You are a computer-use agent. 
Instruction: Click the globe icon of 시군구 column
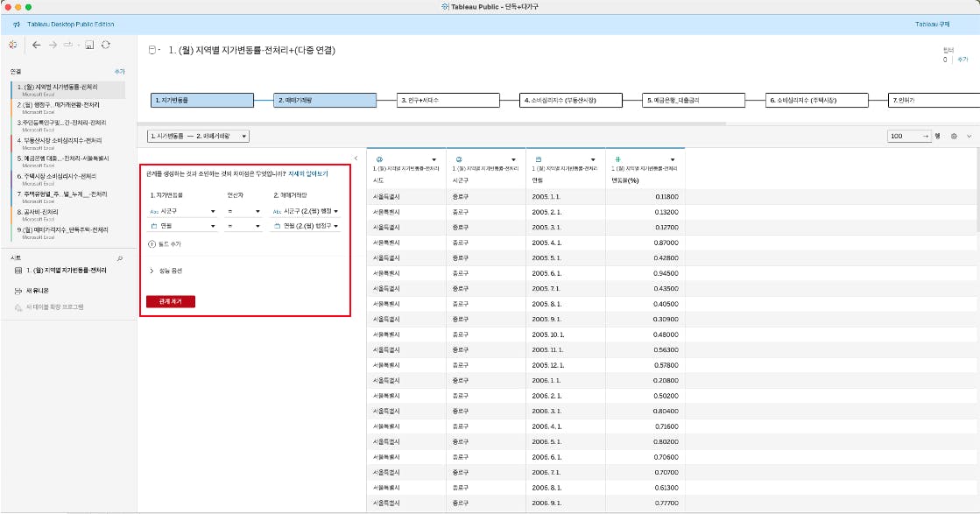460,160
